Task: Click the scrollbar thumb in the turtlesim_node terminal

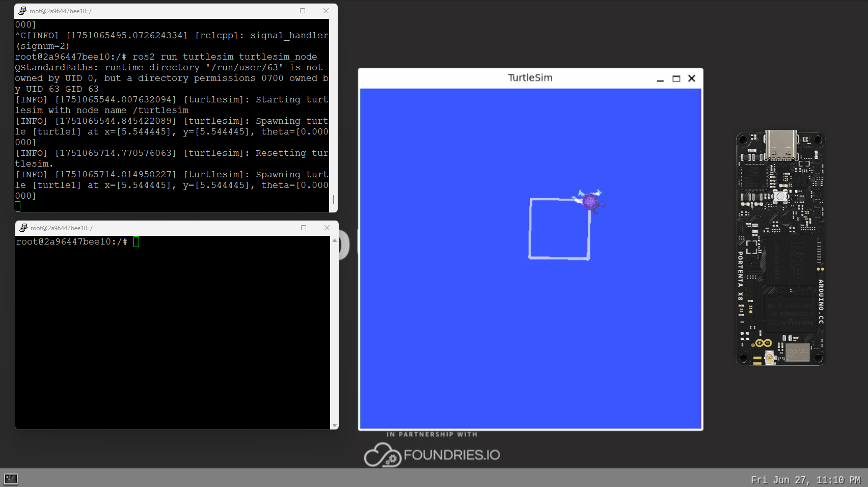Action: pos(334,199)
